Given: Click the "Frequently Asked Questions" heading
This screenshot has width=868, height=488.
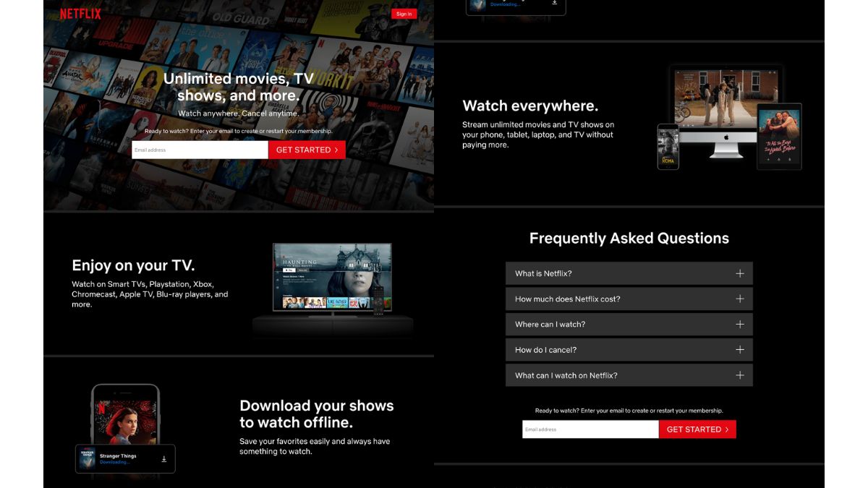Looking at the screenshot, I should click(629, 239).
